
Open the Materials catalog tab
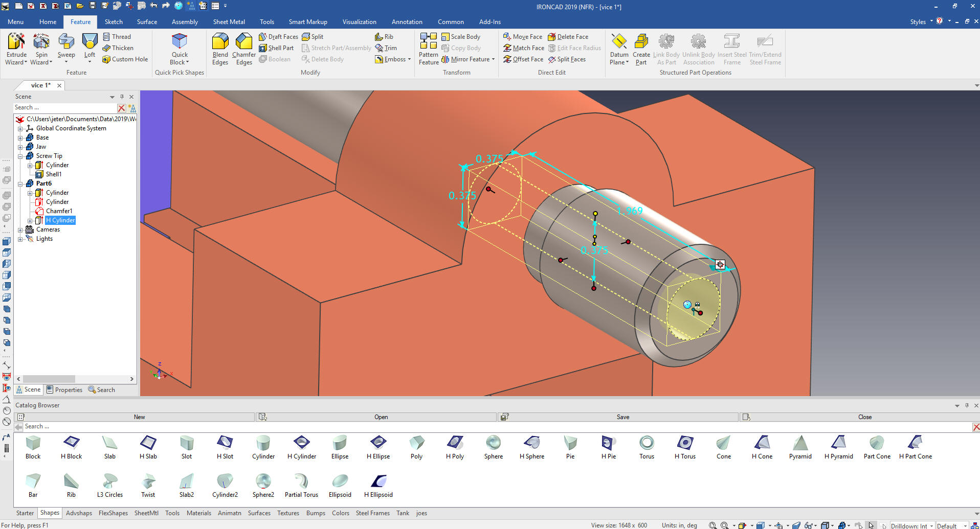[198, 513]
